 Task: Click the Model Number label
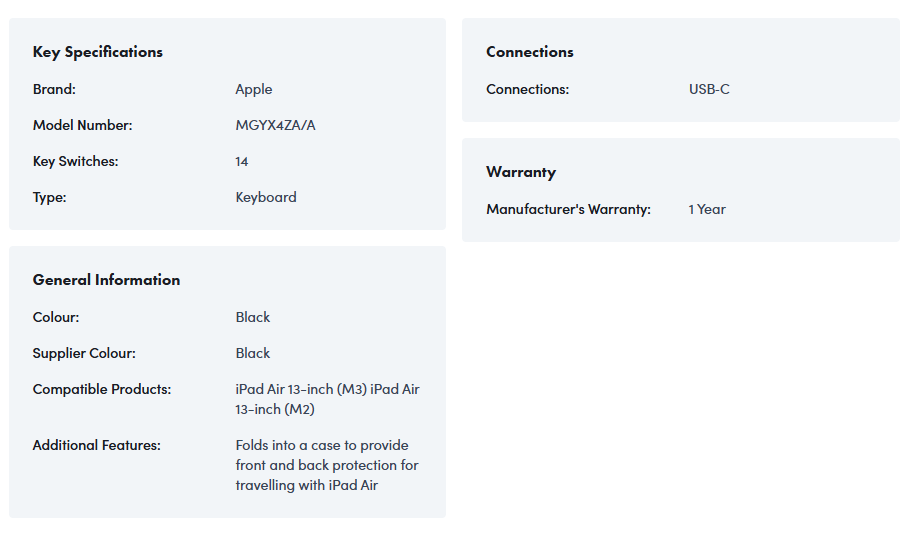pyautogui.click(x=82, y=125)
